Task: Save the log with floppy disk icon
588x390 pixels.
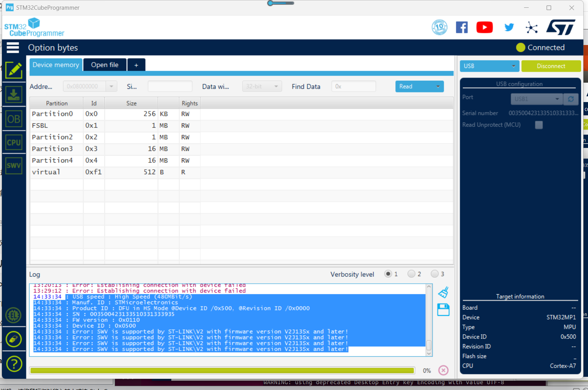Action: coord(443,310)
